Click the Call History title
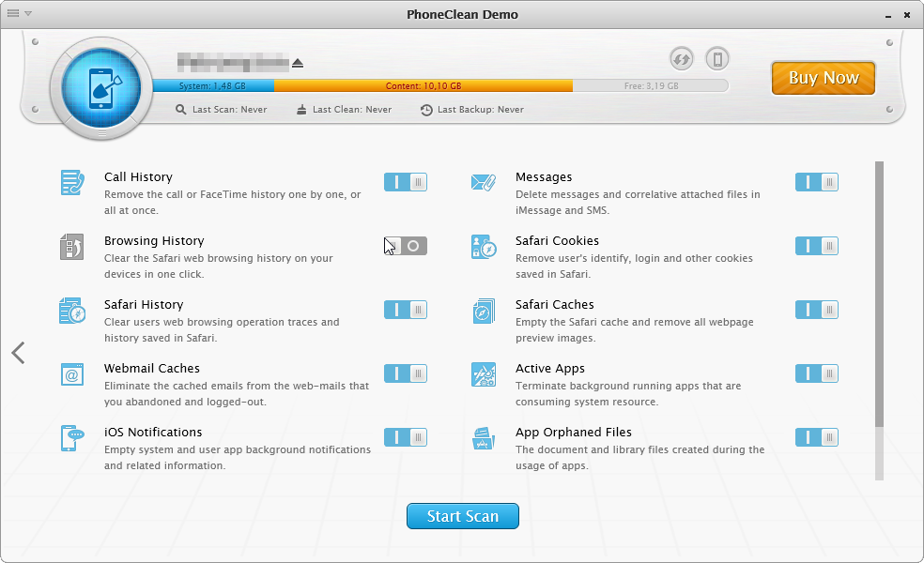The image size is (924, 563). click(138, 176)
